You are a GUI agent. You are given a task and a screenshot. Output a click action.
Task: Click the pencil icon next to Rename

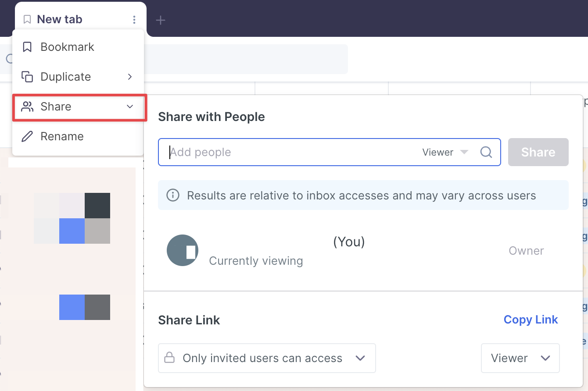[x=27, y=136]
